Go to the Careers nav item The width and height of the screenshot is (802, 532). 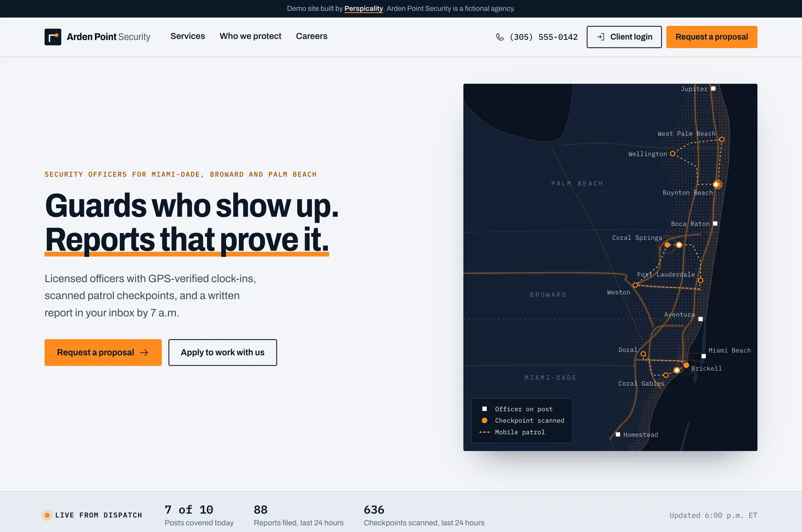coord(312,36)
